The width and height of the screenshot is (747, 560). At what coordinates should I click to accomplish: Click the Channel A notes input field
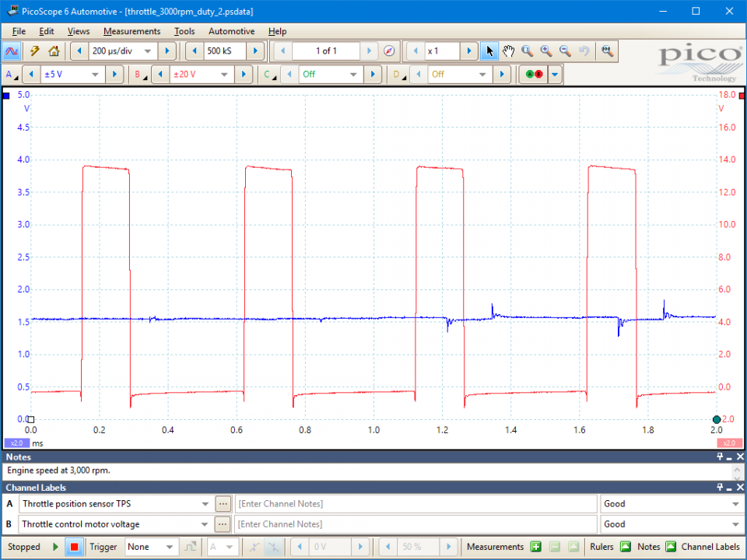point(416,504)
